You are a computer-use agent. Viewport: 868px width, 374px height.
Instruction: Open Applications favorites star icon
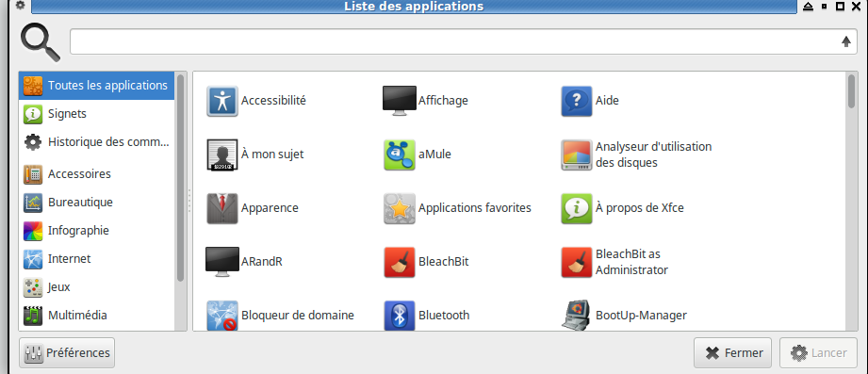pyautogui.click(x=399, y=208)
